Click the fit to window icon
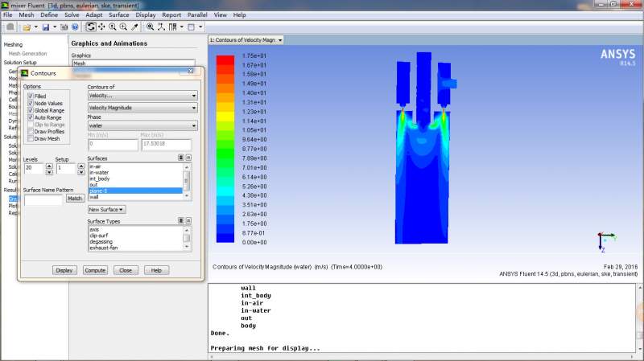 tap(151, 27)
